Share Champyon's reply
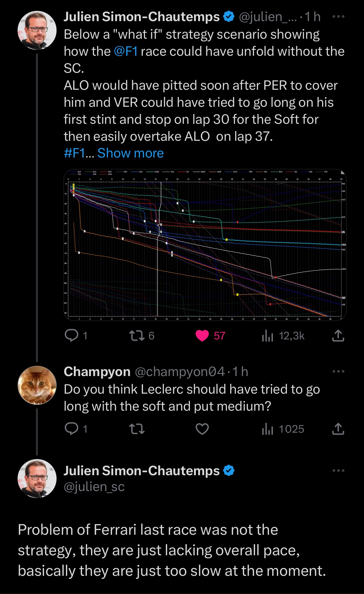Viewport: 364px width, 594px height. (338, 429)
